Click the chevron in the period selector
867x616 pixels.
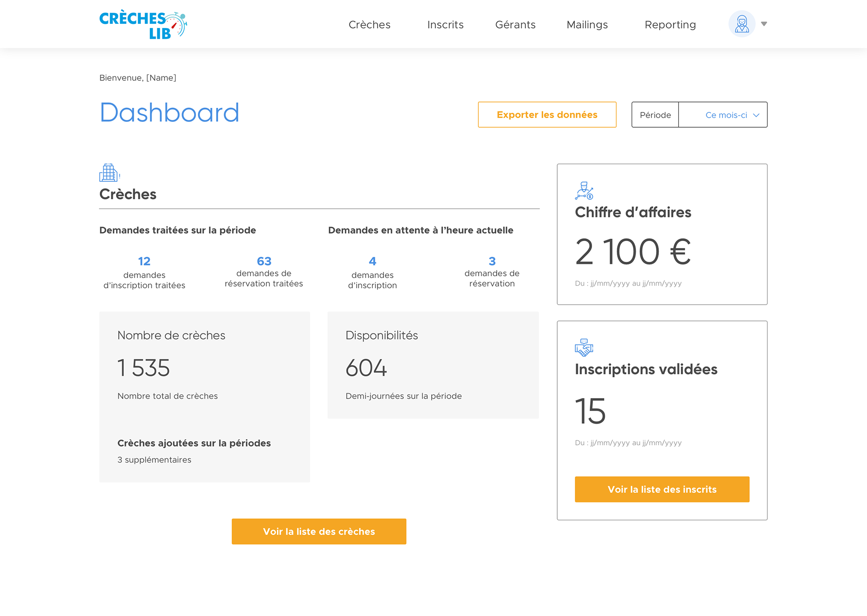click(756, 115)
